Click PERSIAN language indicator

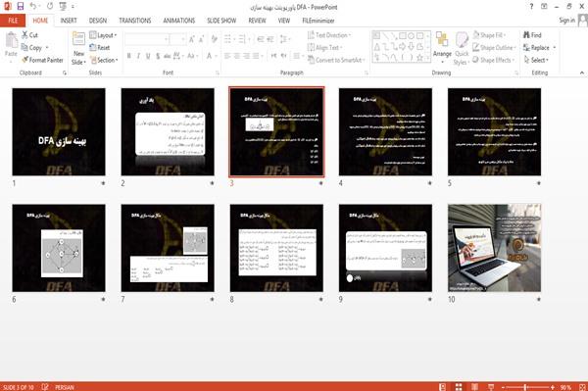[65, 387]
